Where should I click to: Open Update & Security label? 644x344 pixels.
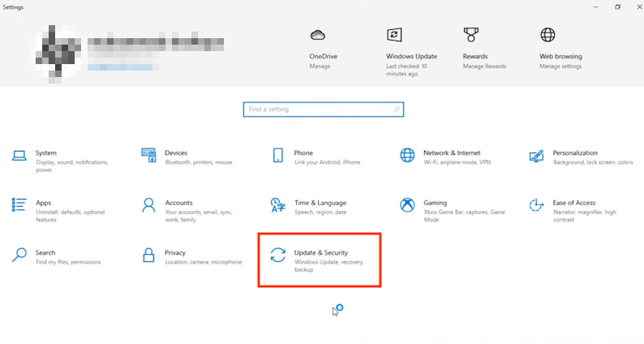coord(321,253)
